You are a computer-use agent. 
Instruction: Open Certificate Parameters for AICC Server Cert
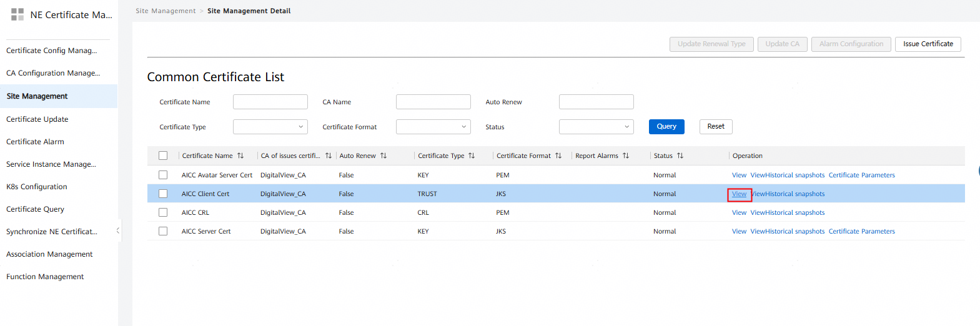coord(861,231)
